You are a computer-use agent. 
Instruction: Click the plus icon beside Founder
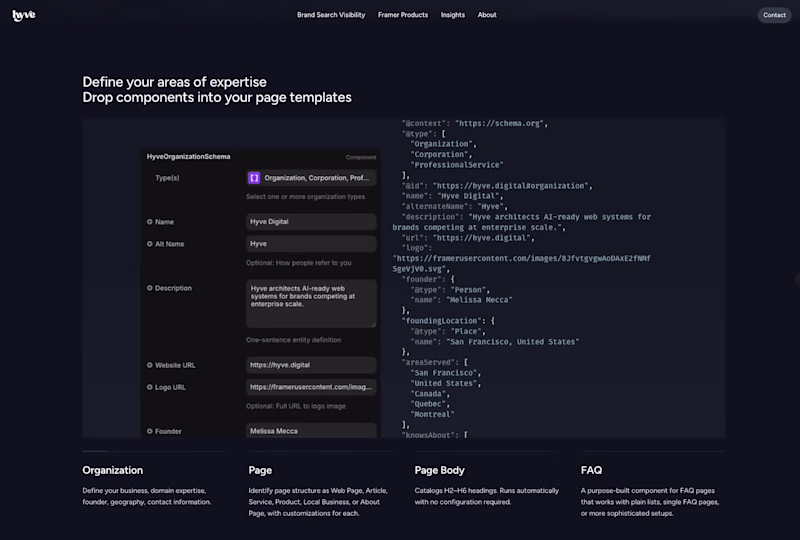149,431
